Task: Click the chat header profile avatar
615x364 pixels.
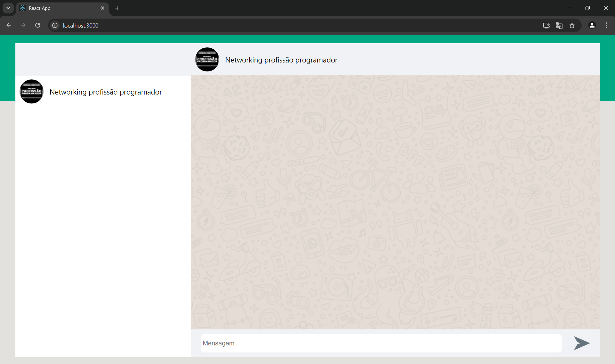Action: [x=207, y=60]
